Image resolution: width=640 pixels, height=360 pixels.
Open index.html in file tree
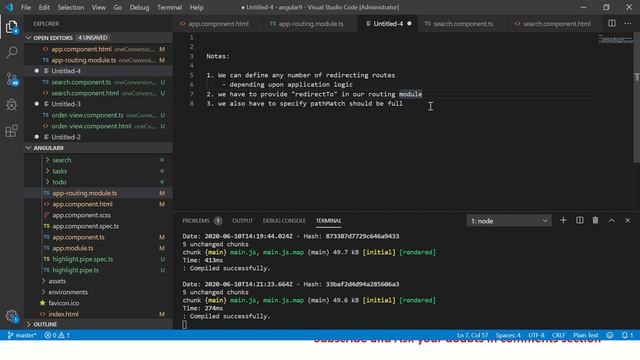(x=98, y=314)
